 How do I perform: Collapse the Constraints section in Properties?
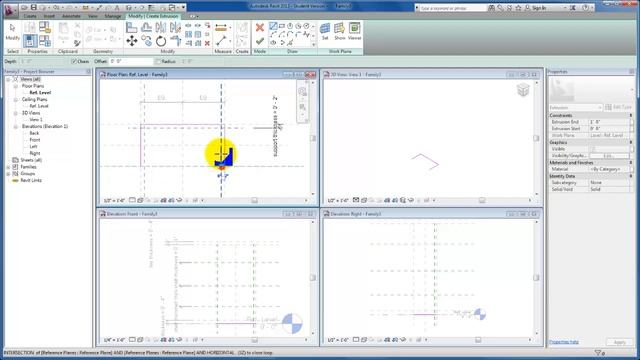[x=630, y=116]
